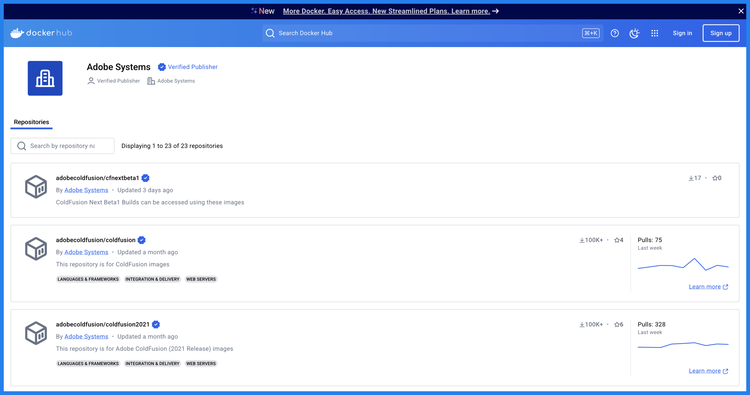This screenshot has height=395, width=750.
Task: Click the Docker Hub whale logo
Action: pos(41,33)
